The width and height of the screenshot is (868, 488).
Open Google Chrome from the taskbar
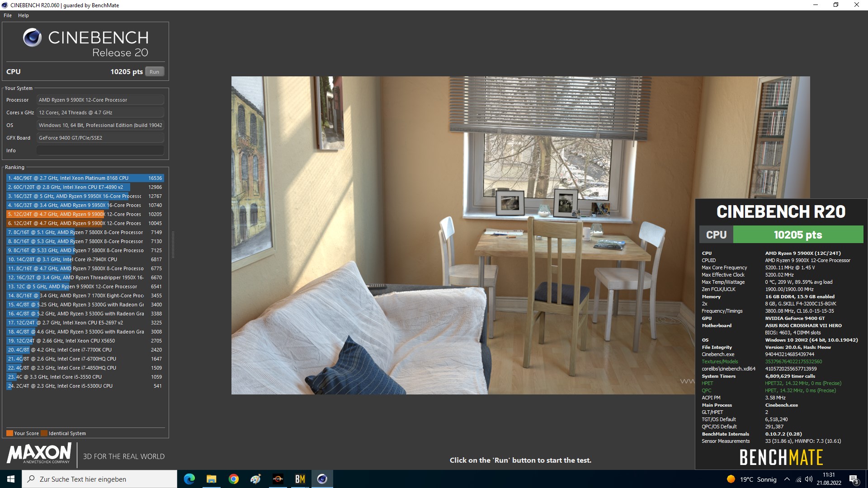pos(234,479)
